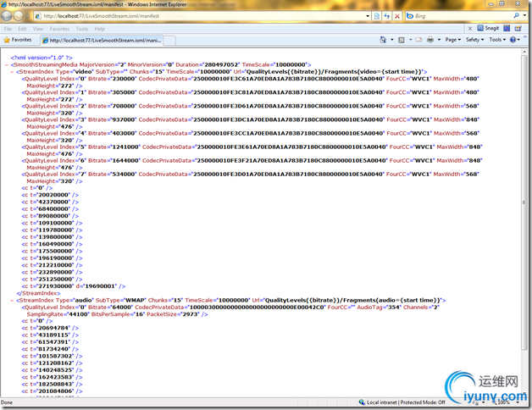The image size is (532, 410).
Task: Click the vertical scrollbar thumb
Action: (x=524, y=202)
